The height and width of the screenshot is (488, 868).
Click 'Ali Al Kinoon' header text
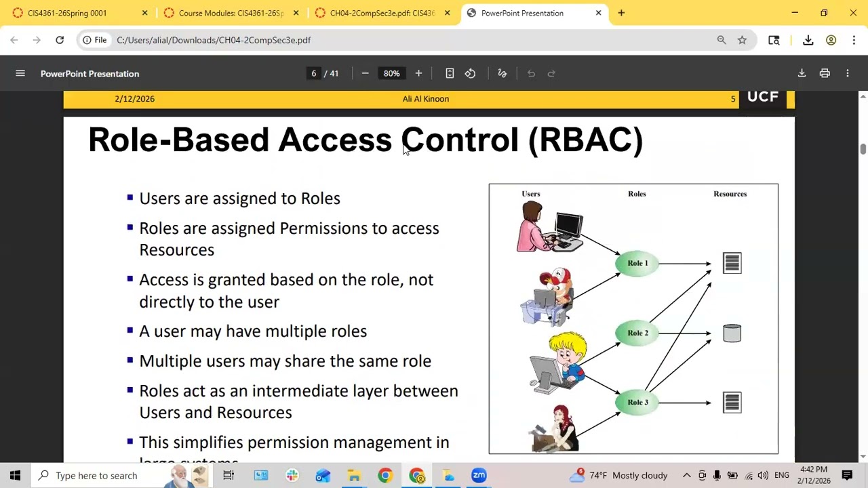pyautogui.click(x=426, y=99)
